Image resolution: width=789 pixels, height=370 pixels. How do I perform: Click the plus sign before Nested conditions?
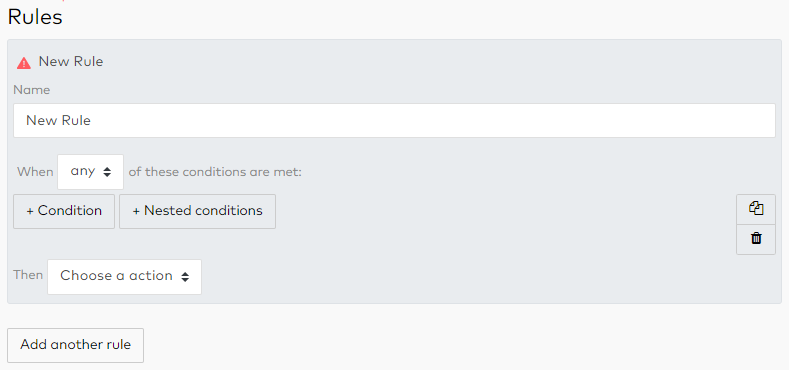pos(136,211)
